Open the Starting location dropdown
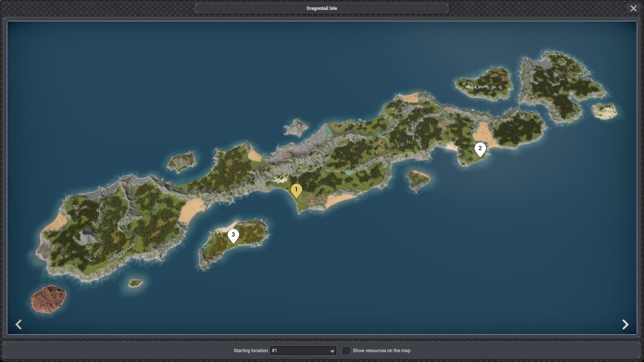644x362 pixels. point(303,351)
